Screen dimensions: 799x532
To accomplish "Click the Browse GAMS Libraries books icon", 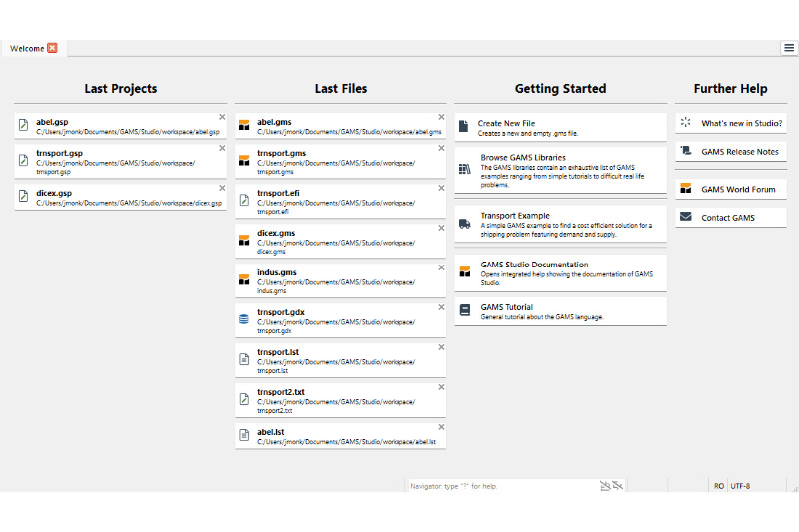I will (464, 169).
